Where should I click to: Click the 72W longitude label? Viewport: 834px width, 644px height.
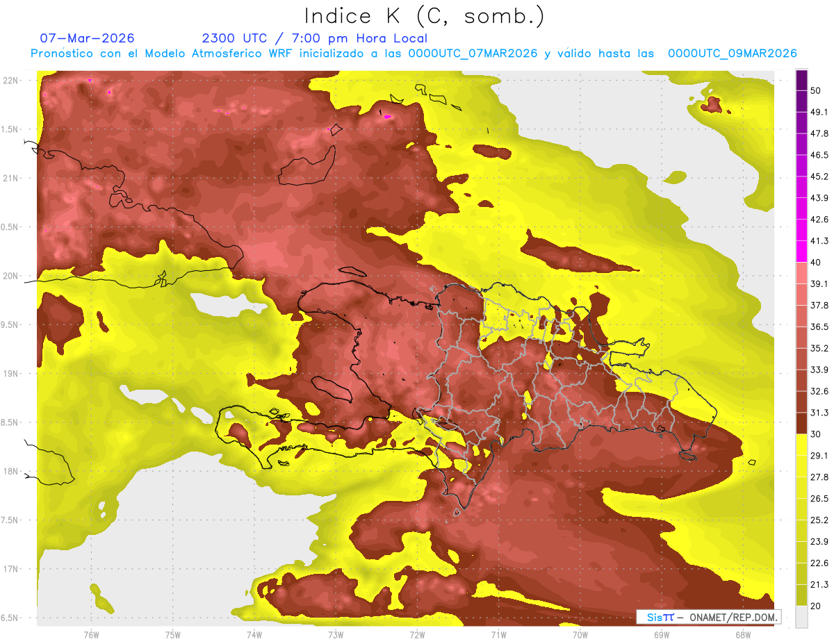coord(417,634)
